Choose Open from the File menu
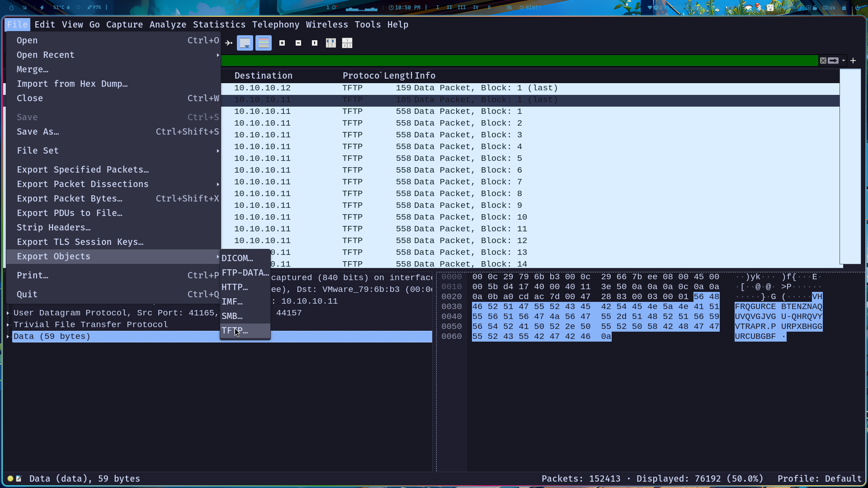 tap(113, 40)
